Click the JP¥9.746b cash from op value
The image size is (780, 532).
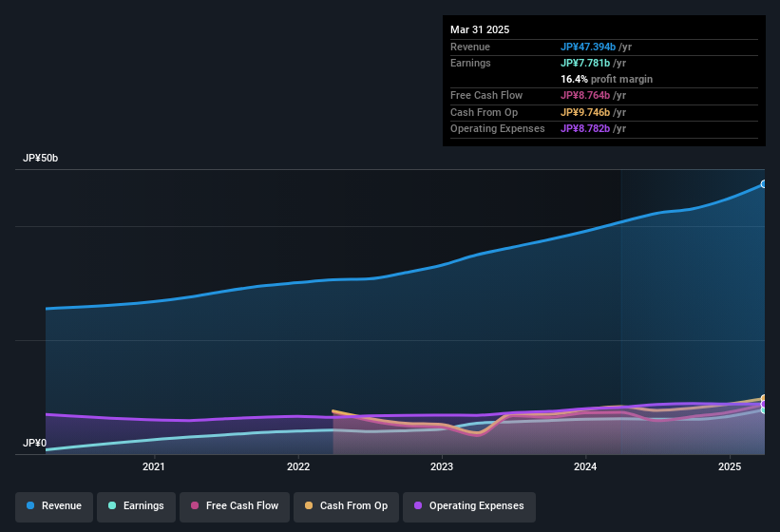[585, 112]
